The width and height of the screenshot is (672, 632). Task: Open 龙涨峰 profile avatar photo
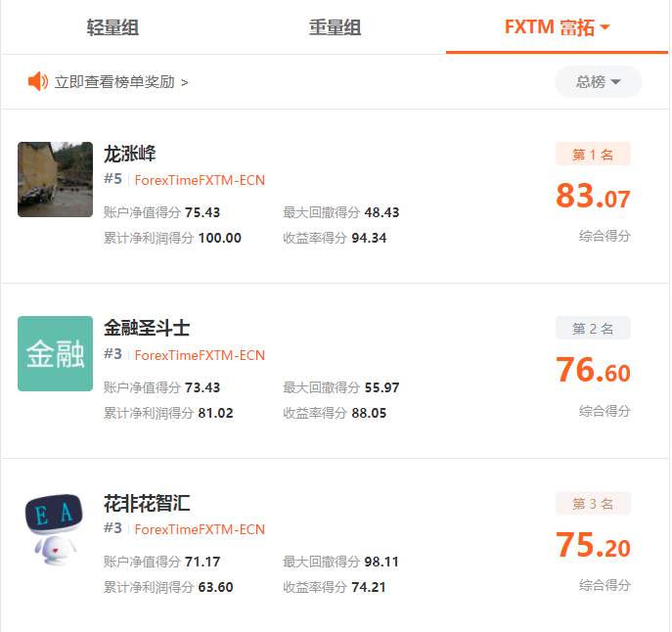(56, 179)
